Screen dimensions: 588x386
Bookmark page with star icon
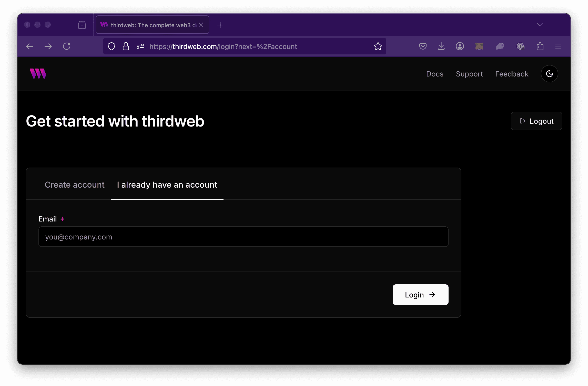[x=378, y=46]
